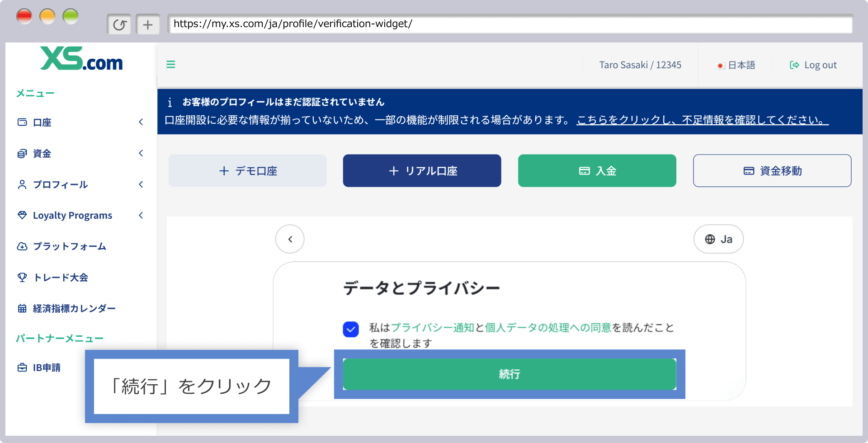The width and height of the screenshot is (868, 443).
Task: Click the 資金移動 transfer button
Action: click(772, 170)
